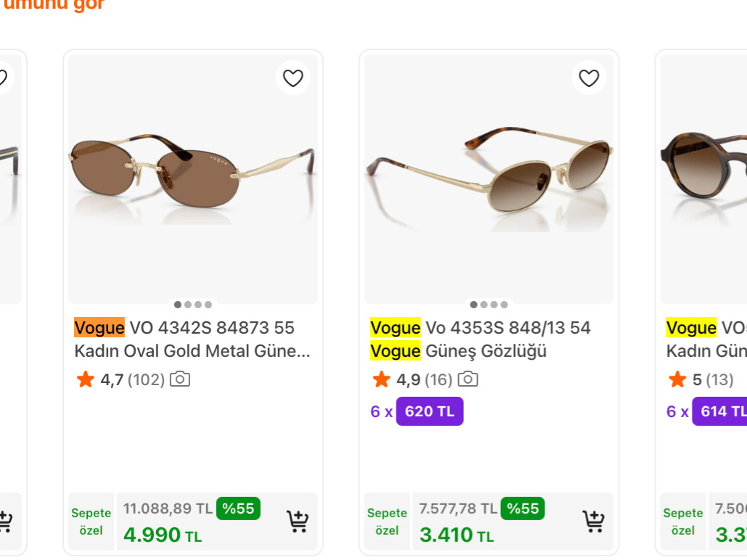Screen dimensions: 747x560
Task: Favorite the Vogue VO 4342S sunglasses with heart
Action: point(293,78)
